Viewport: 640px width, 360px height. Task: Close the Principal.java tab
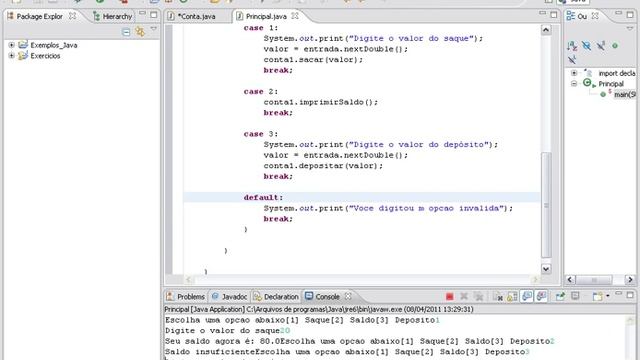(x=295, y=16)
